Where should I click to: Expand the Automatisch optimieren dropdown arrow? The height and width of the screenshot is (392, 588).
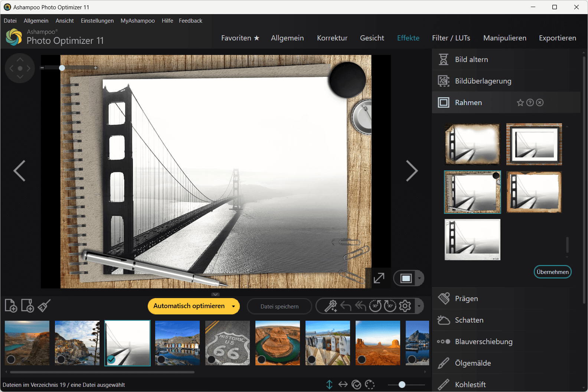click(233, 307)
